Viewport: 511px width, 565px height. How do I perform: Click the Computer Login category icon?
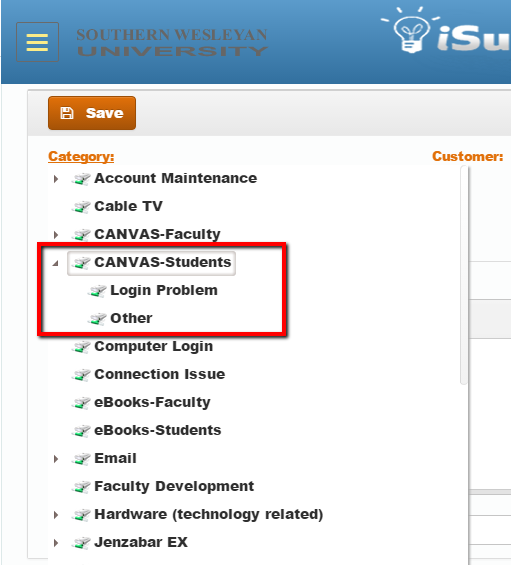coord(81,347)
